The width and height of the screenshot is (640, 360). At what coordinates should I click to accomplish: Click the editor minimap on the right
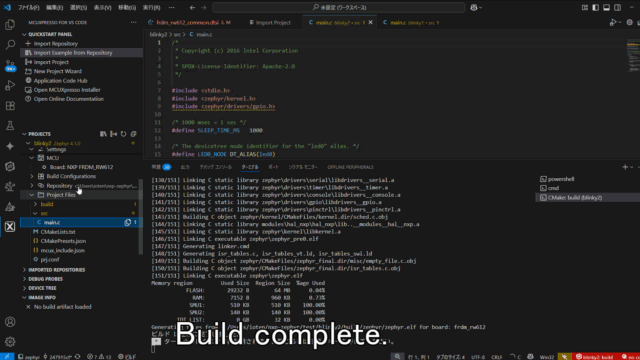[633, 56]
